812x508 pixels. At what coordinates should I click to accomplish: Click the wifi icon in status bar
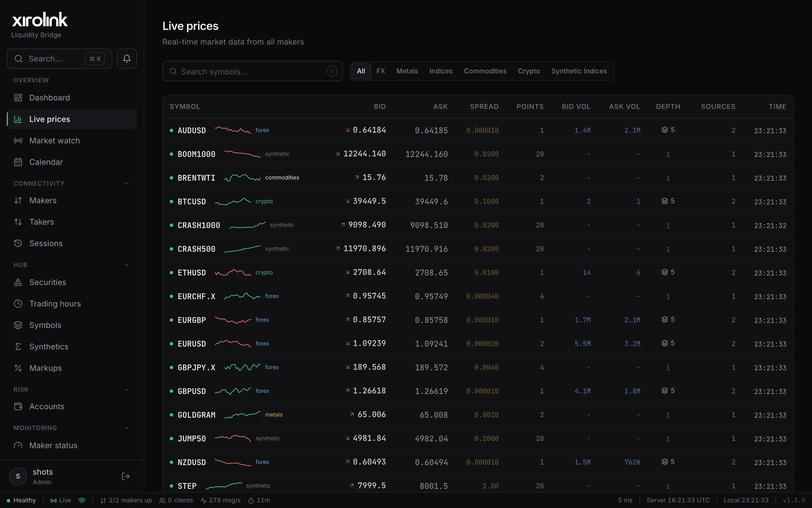(x=81, y=500)
